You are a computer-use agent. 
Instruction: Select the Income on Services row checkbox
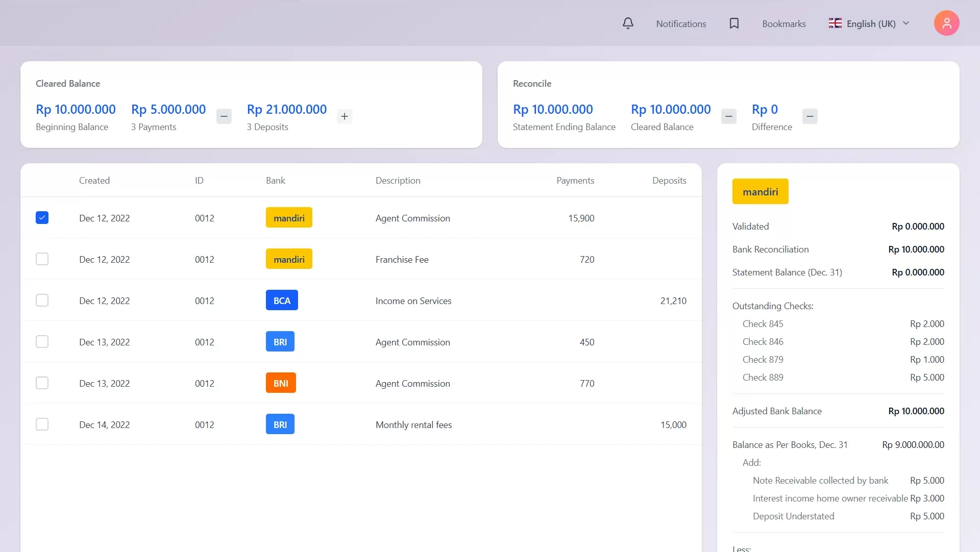click(42, 300)
